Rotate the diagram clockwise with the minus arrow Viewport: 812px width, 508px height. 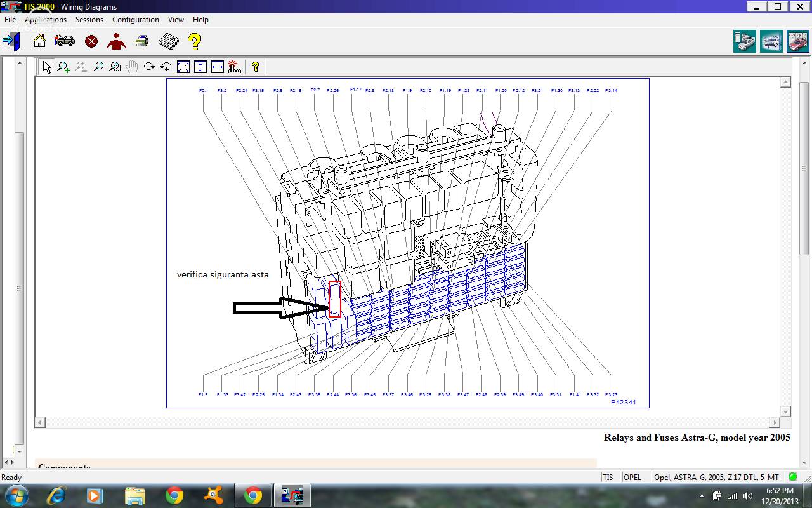(149, 67)
